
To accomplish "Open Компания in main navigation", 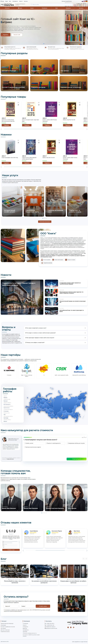I will pyautogui.click(x=68, y=8).
